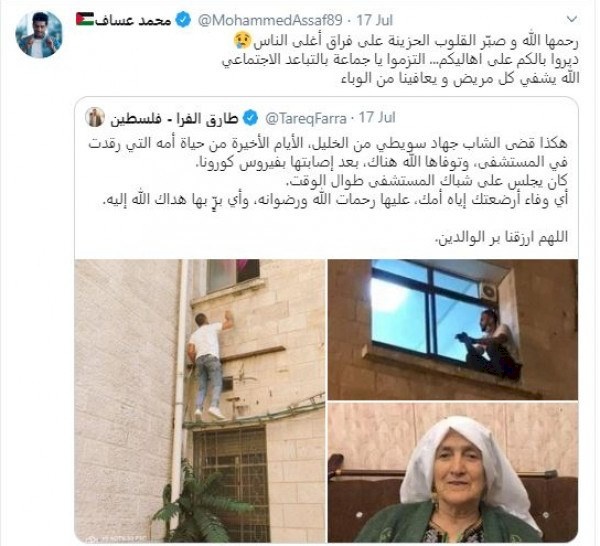Click the blue verified badge beside Mohammed Assaf
Image resolution: width=600 pixels, height=546 pixels.
click(x=183, y=20)
